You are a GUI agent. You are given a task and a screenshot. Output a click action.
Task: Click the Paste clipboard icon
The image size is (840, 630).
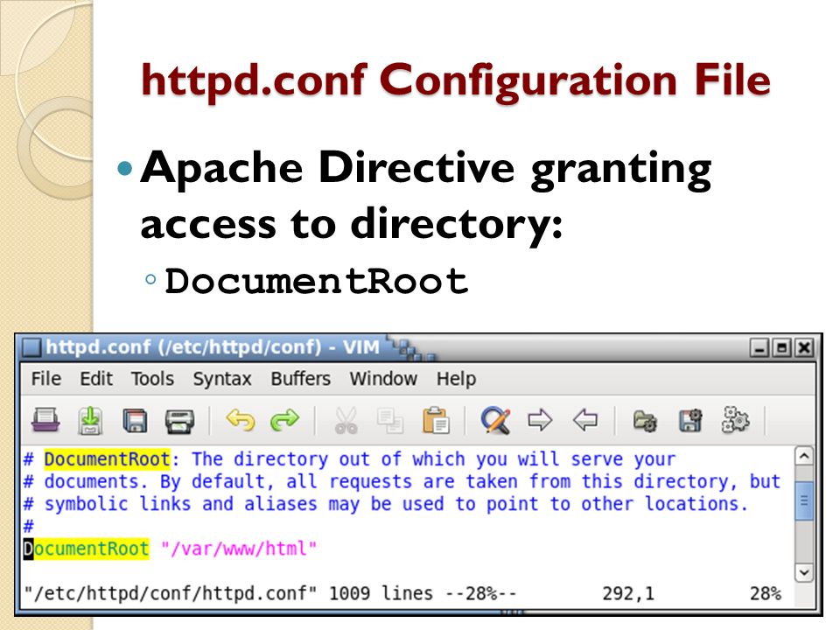click(436, 420)
